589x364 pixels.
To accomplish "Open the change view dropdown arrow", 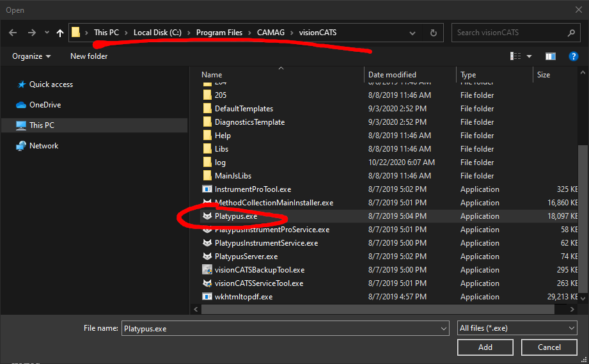I will click(529, 56).
